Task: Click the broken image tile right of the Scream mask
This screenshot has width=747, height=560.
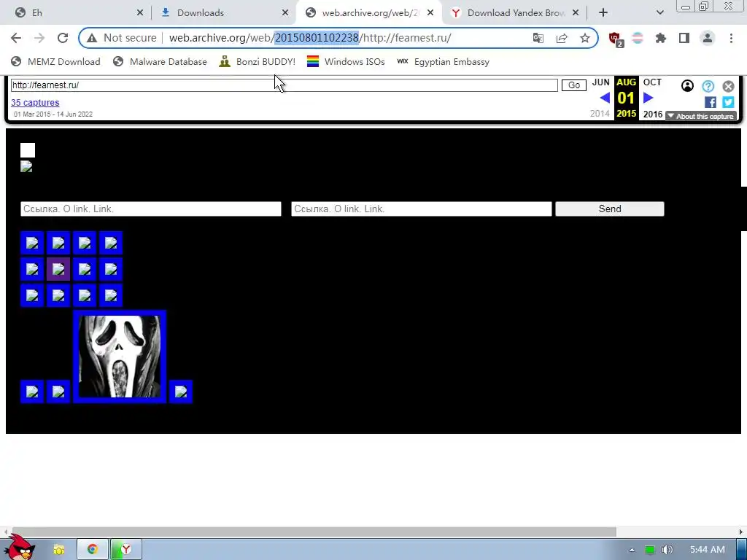Action: pyautogui.click(x=181, y=392)
